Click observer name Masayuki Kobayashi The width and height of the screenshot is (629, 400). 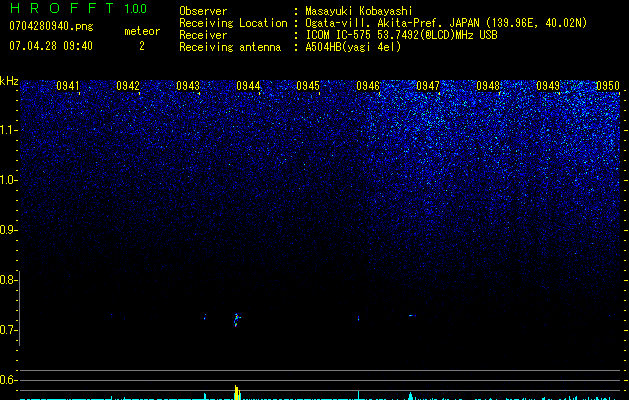[x=359, y=11]
